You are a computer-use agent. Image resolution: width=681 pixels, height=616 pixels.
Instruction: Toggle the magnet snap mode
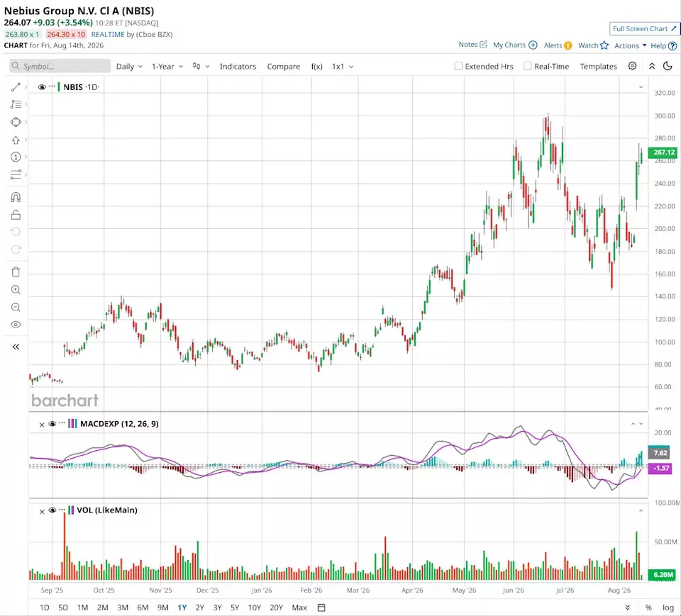pos(16,198)
